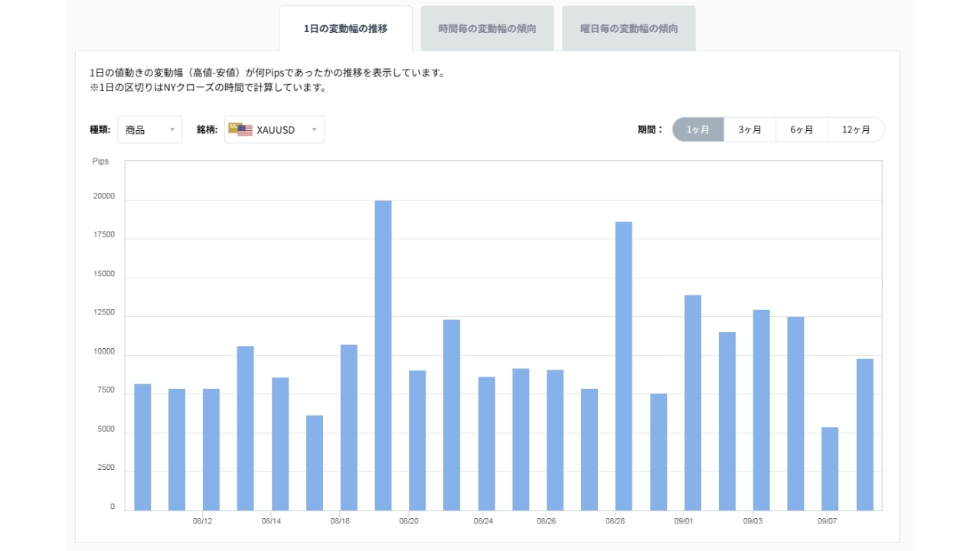Set the period to 6ヶ月
Viewport: 980px width, 551px height.
802,129
